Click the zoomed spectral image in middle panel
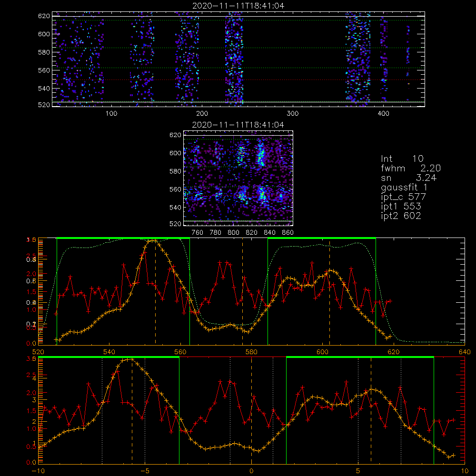This screenshot has width=476, height=476. pyautogui.click(x=238, y=178)
